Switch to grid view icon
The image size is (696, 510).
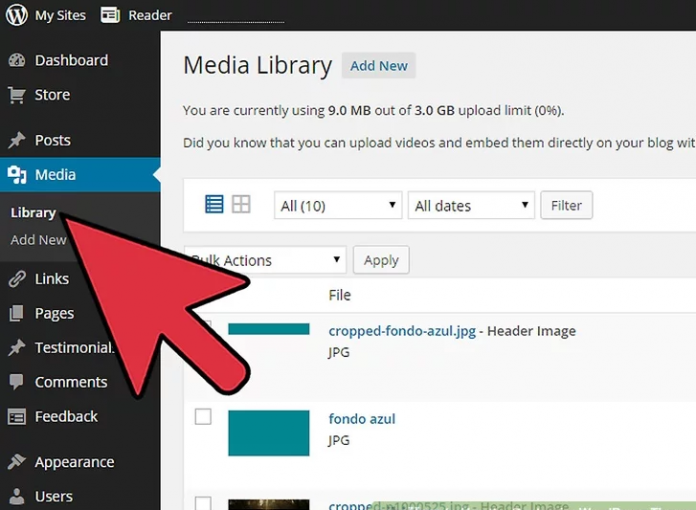241,204
